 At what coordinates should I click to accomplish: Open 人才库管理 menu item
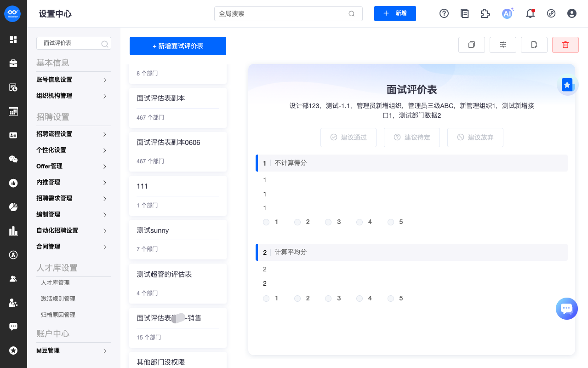55,282
